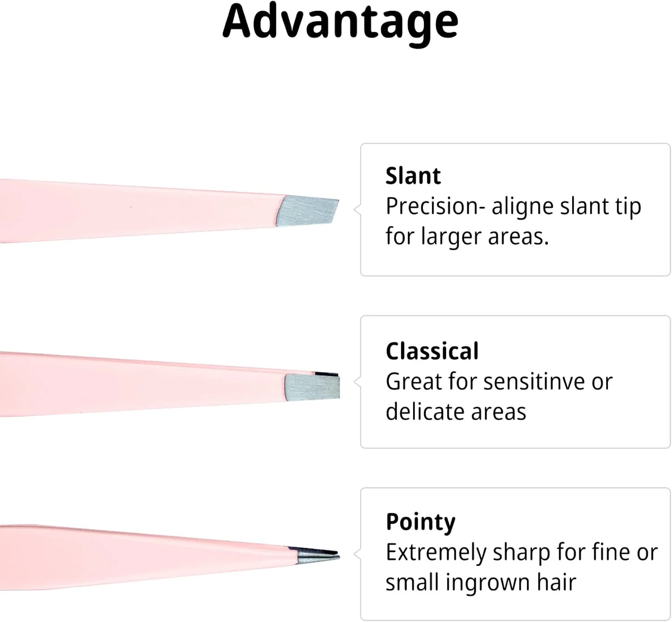672x622 pixels.
Task: Click the bold Pointy heading
Action: 420,522
